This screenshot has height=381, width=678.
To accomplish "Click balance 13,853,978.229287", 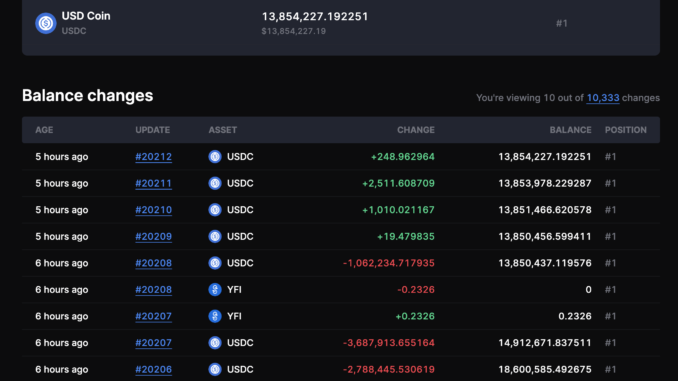I will point(545,183).
